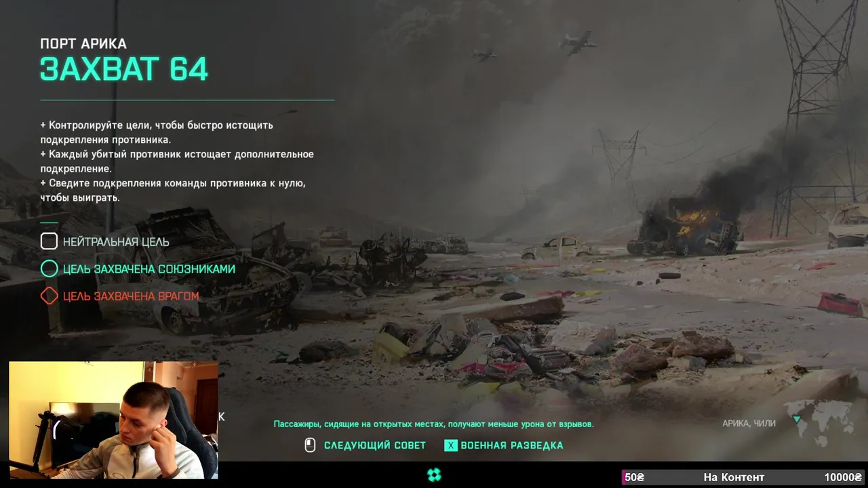Click the X key icon for intel
Image resolution: width=868 pixels, height=488 pixels.
point(450,445)
